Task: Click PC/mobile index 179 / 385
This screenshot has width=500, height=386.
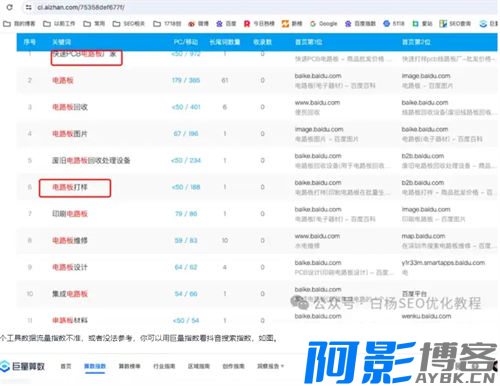Action: [x=186, y=80]
